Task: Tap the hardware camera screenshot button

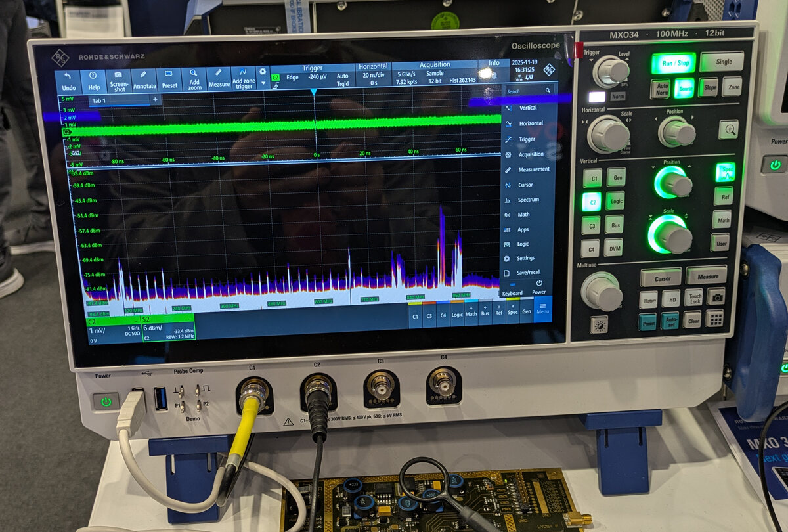Action: pos(716,297)
